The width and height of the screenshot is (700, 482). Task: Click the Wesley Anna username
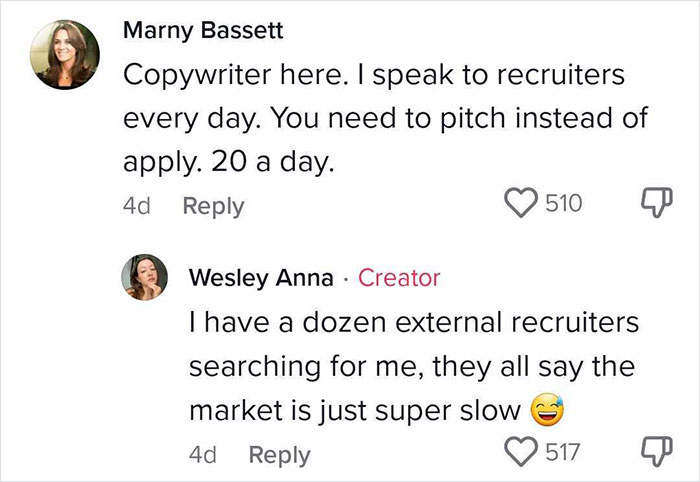[x=262, y=278]
